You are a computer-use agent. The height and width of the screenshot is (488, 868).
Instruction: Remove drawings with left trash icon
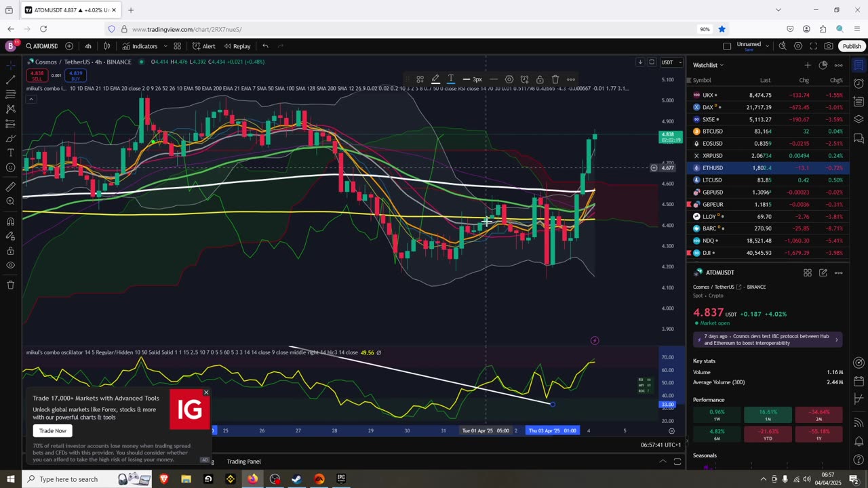coord(10,285)
